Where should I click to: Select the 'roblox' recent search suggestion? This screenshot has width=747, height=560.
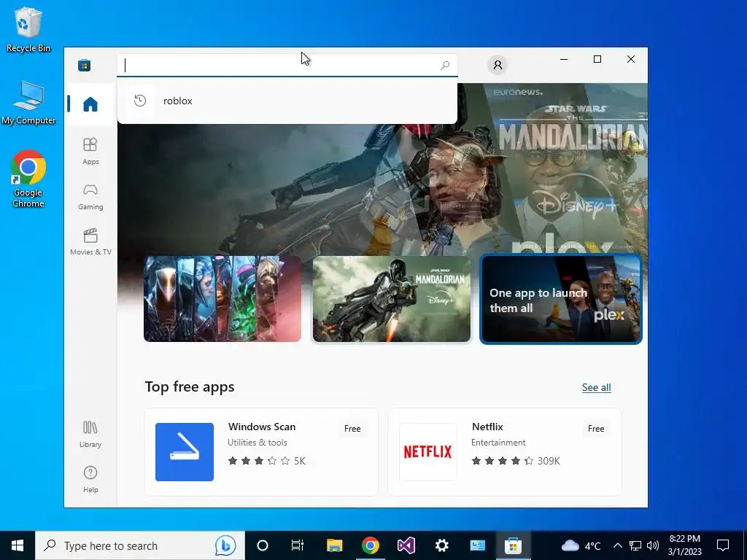coord(287,101)
